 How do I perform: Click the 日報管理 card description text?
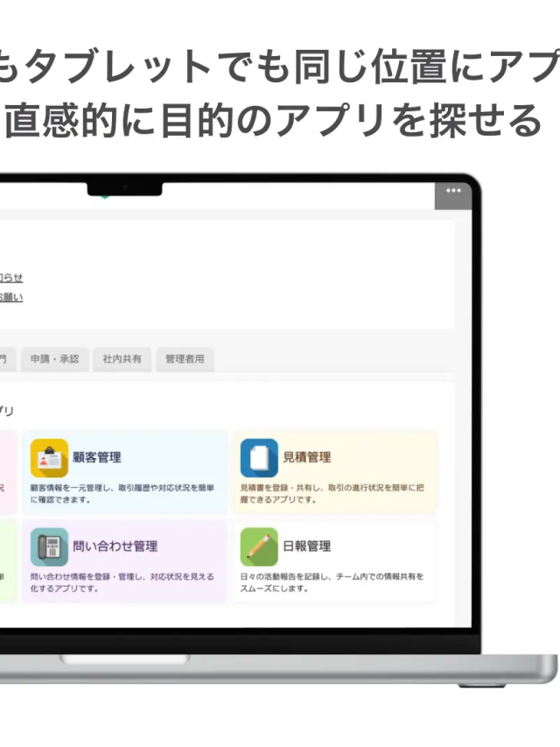tap(332, 582)
